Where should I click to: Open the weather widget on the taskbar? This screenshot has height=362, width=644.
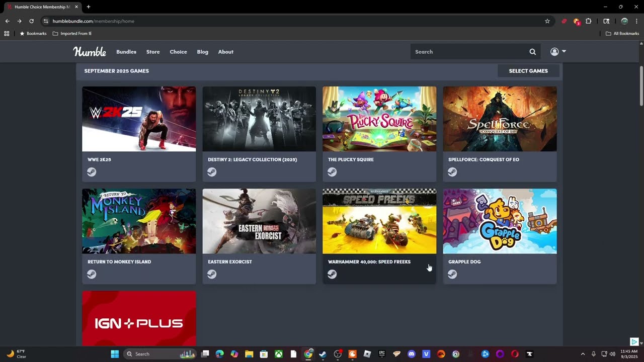point(16,354)
